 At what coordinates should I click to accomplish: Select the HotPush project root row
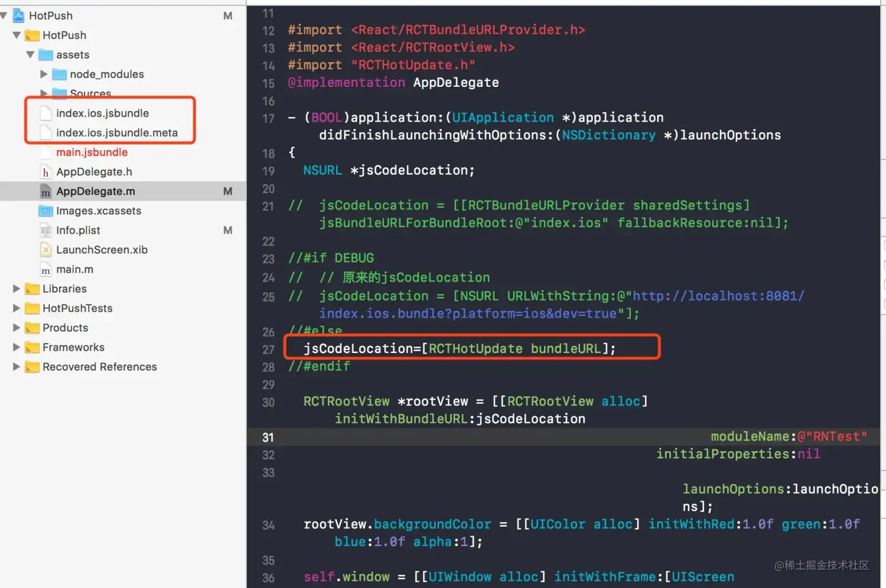pos(123,15)
